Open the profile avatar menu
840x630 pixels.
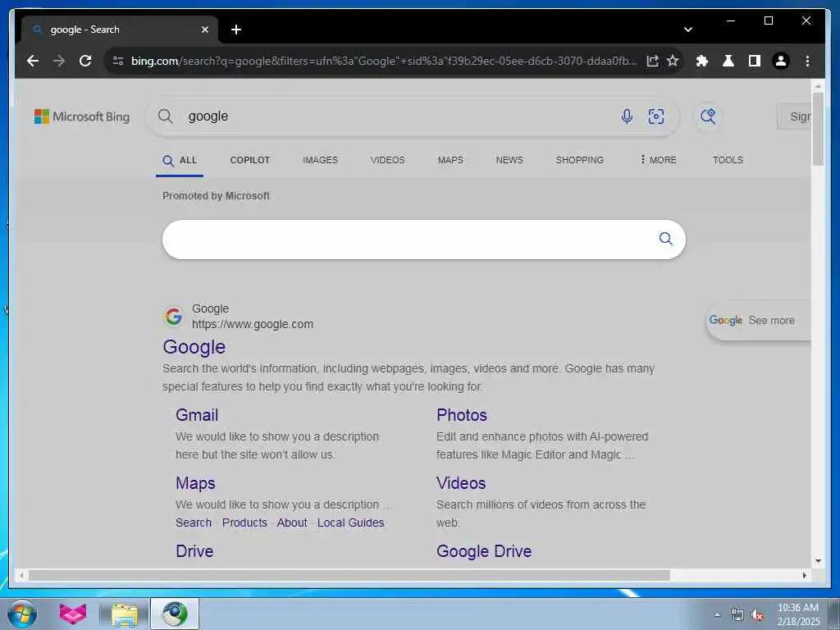(x=781, y=61)
